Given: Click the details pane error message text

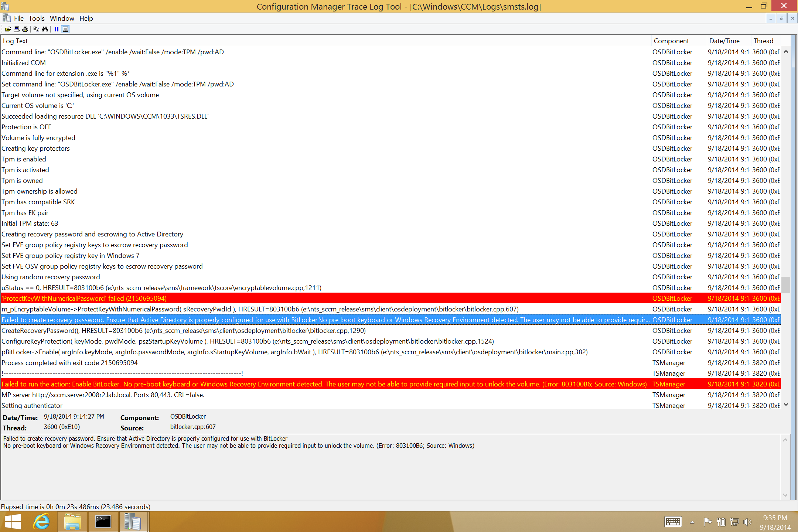Looking at the screenshot, I should (239, 442).
